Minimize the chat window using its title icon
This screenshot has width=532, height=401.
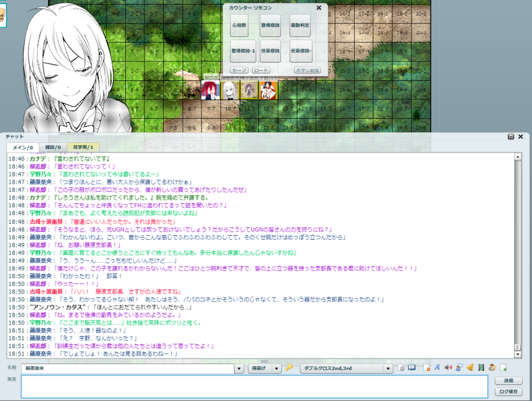tap(511, 136)
